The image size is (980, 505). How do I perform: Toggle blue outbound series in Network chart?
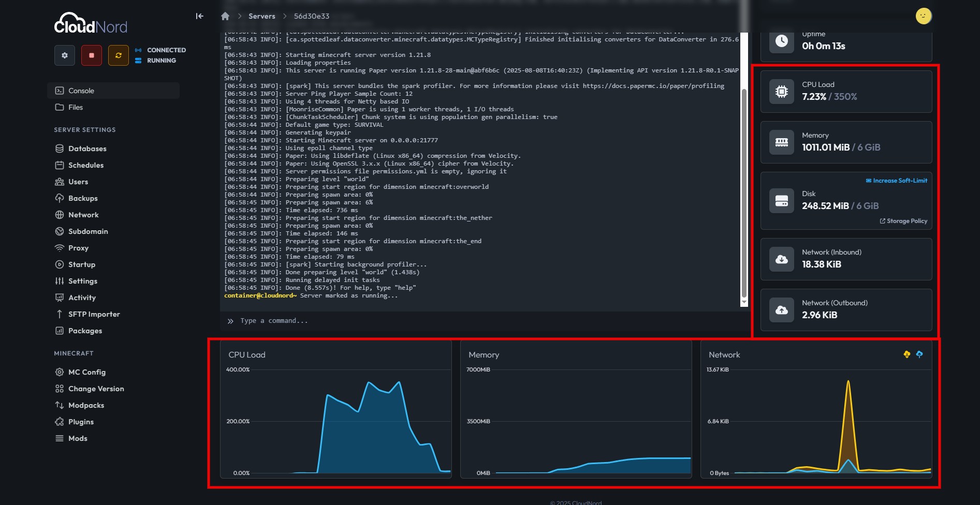click(919, 354)
